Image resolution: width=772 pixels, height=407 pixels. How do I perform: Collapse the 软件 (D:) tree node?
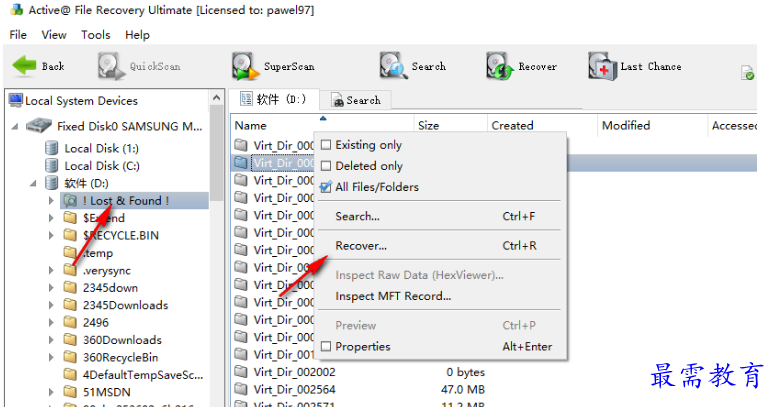point(33,184)
